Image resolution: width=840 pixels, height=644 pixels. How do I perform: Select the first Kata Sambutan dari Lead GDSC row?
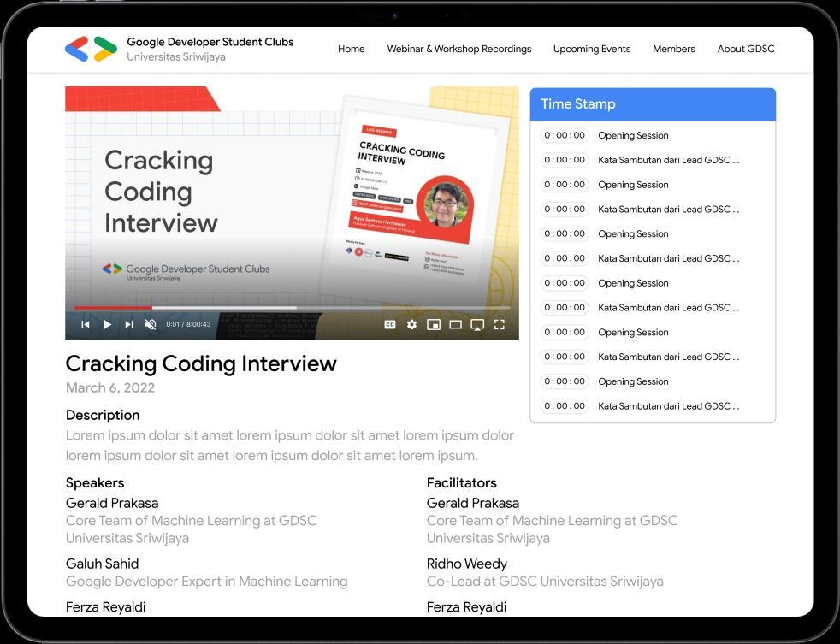pyautogui.click(x=639, y=160)
